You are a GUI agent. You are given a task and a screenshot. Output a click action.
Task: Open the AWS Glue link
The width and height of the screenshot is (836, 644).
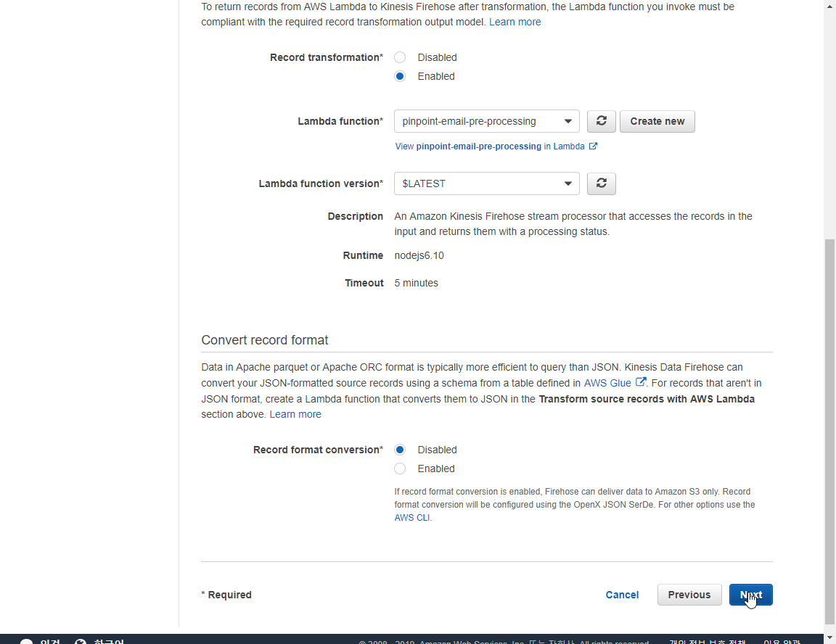tap(607, 383)
